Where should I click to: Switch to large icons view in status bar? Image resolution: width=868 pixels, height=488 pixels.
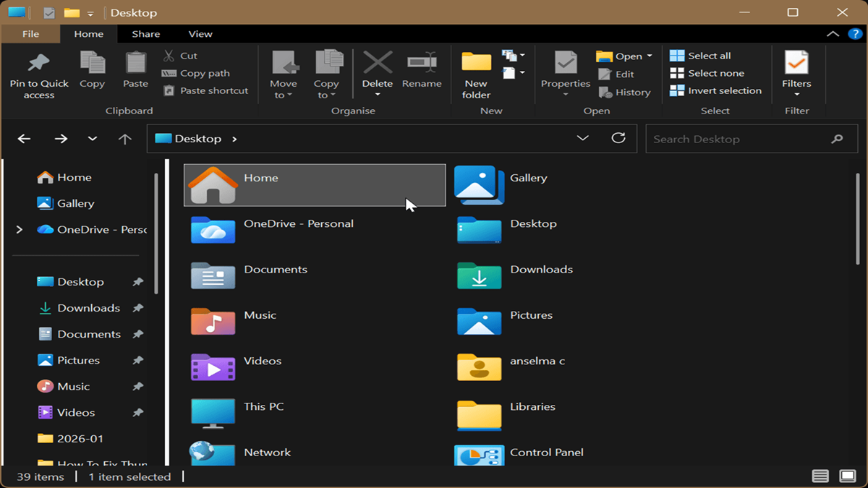[848, 476]
